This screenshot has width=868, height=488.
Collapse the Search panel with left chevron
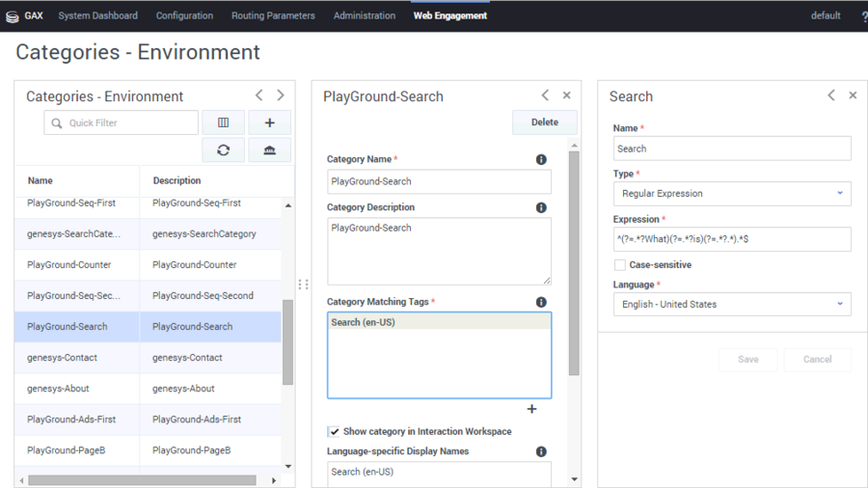point(831,95)
